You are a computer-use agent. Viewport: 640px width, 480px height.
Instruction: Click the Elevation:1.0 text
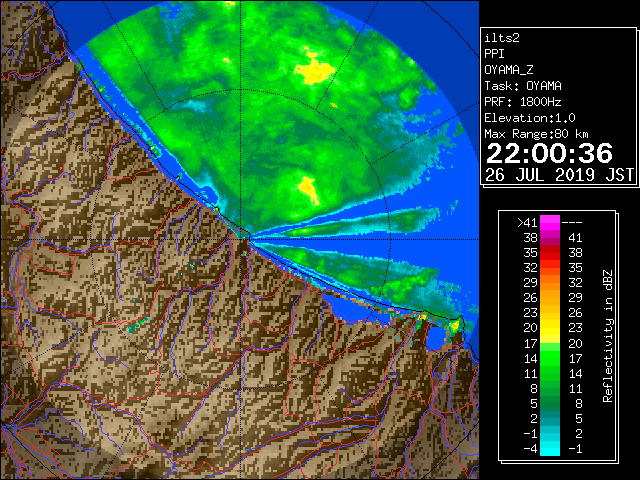[530, 118]
